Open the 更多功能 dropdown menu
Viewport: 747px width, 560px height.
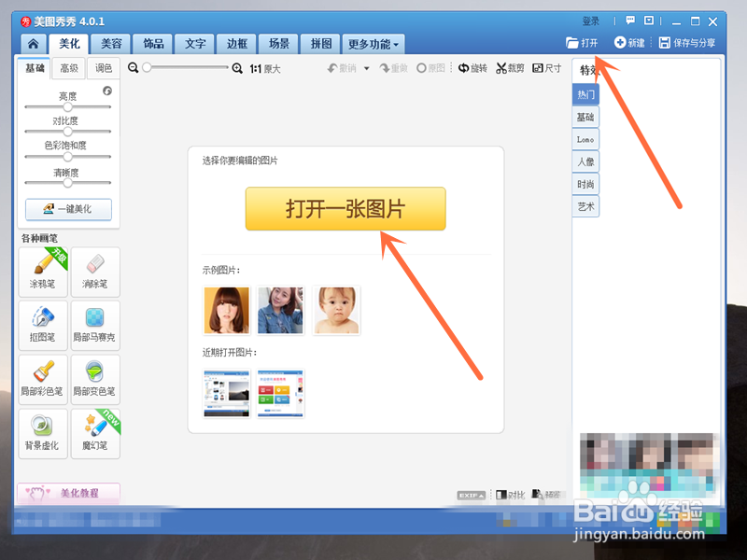[373, 44]
